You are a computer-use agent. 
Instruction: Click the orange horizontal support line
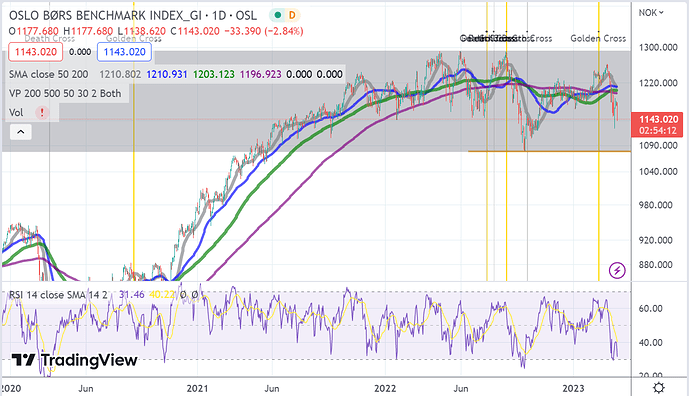click(549, 152)
